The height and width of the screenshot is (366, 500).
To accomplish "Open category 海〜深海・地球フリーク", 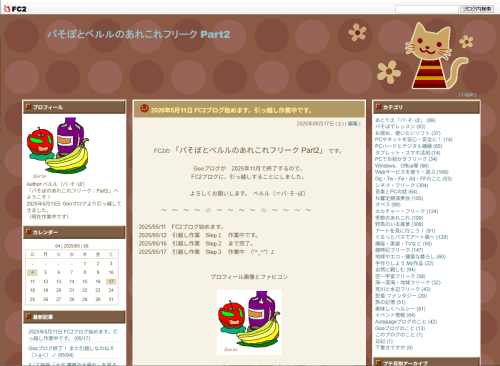I will 408,283.
